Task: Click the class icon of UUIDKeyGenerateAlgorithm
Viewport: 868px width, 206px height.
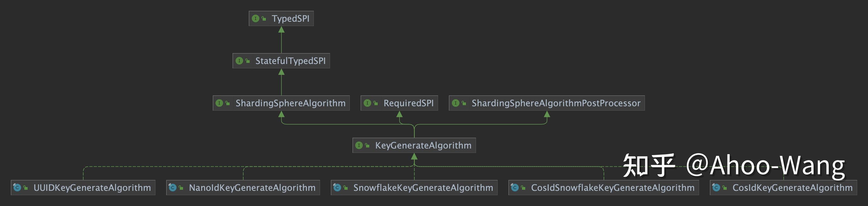Action: 17,188
